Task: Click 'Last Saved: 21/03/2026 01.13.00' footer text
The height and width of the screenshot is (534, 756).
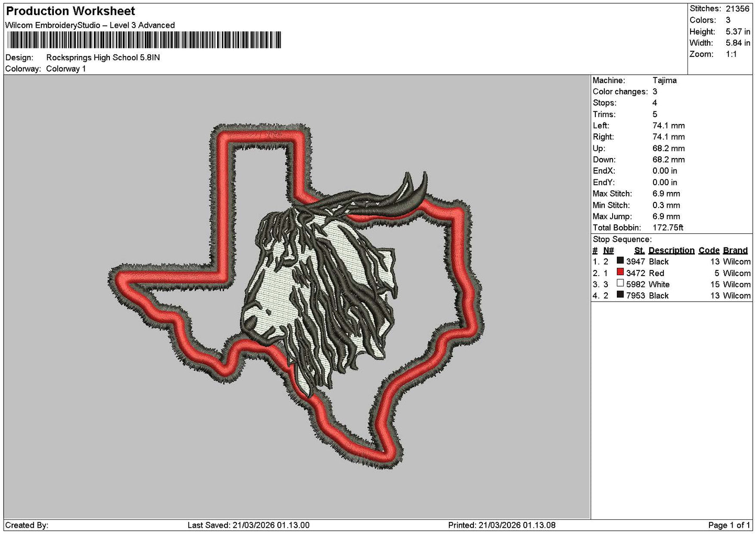Action: tap(249, 525)
